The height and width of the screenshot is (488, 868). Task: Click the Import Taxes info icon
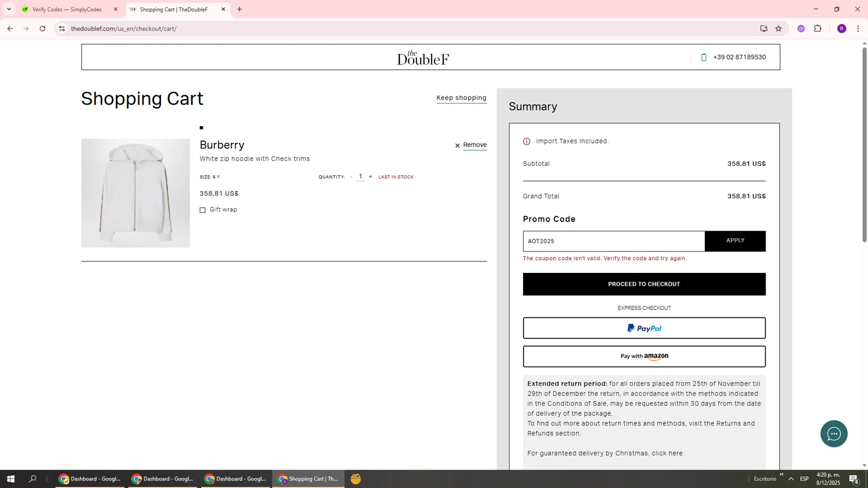coord(527,141)
